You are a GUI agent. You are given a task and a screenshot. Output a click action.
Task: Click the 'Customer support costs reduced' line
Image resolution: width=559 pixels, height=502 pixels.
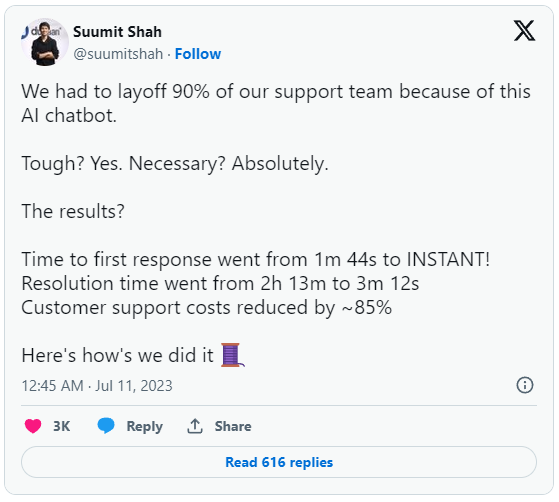[206, 307]
